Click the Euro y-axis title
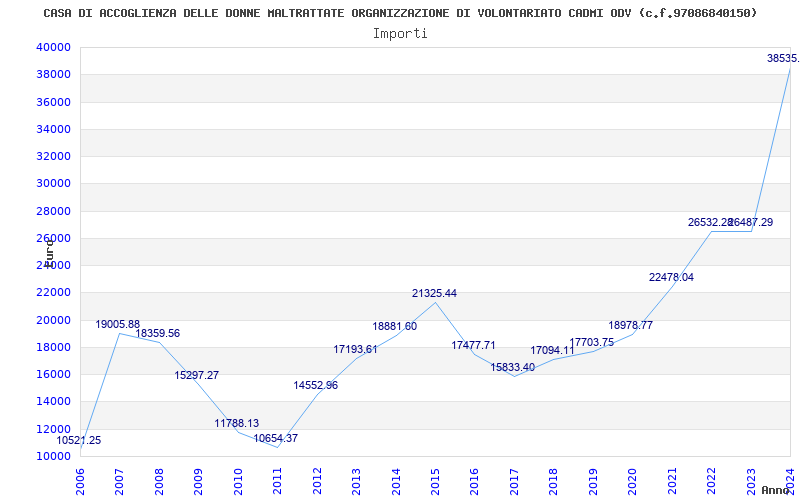The image size is (800, 500). tap(49, 253)
